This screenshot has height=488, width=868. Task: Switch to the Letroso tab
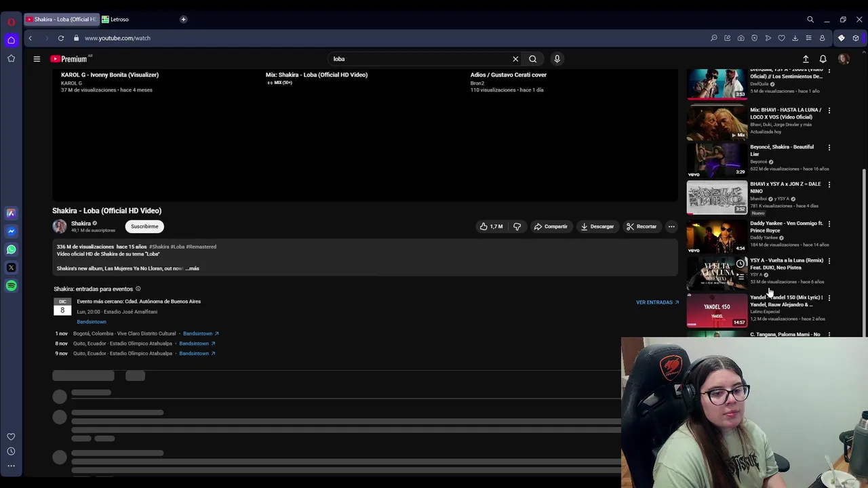[x=119, y=19]
